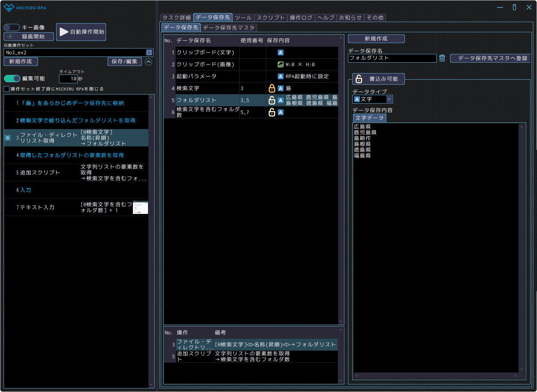The width and height of the screenshot is (537, 392).
Task: Click the text-type icon in 起動パラメータ row
Action: tap(280, 76)
